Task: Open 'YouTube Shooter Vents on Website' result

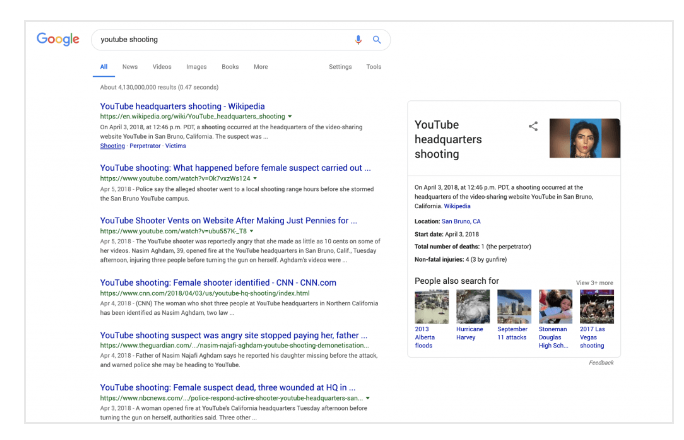Action: click(x=229, y=221)
